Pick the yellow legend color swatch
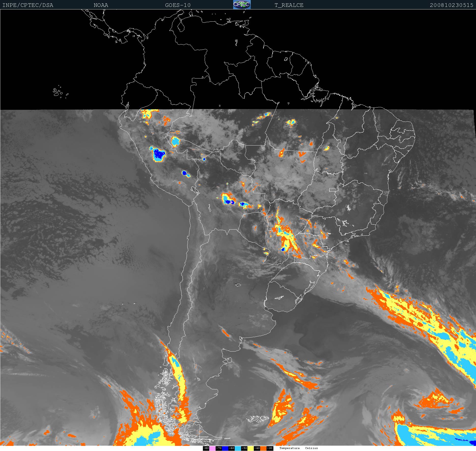476x451 pixels. pos(250,448)
